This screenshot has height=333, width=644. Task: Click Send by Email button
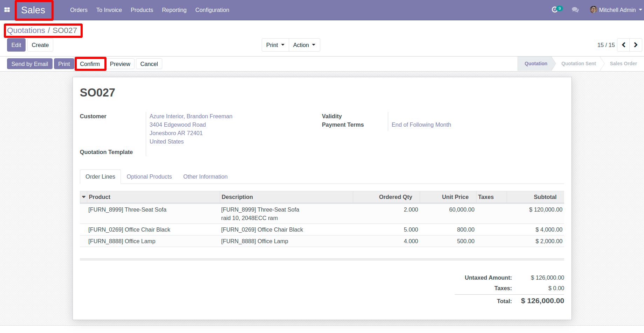pos(30,64)
